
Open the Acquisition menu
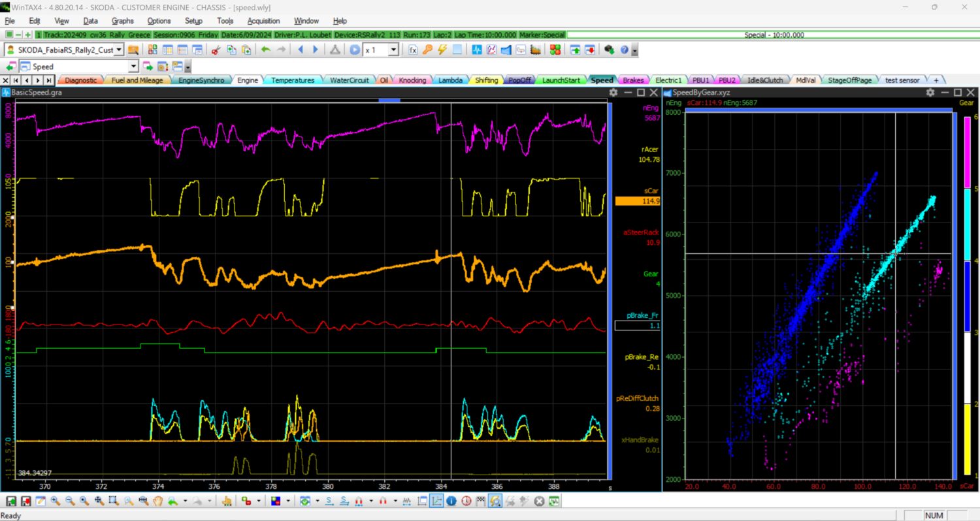pos(265,21)
